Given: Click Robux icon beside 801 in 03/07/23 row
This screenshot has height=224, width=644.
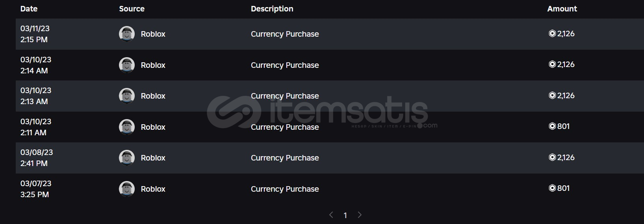Looking at the screenshot, I should [x=552, y=188].
